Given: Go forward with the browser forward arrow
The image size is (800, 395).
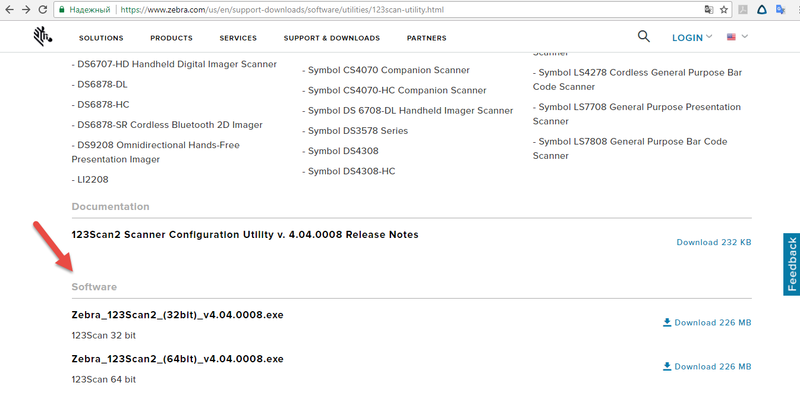Looking at the screenshot, I should pos(26,9).
